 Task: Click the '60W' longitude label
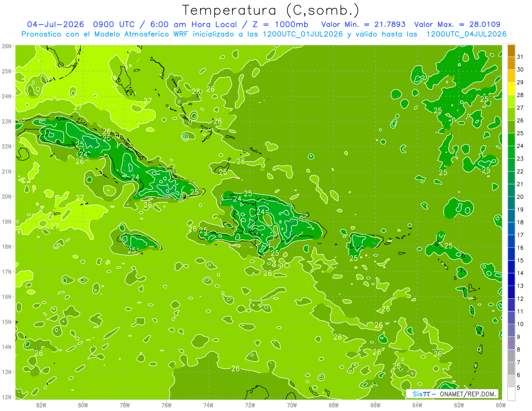[501, 405]
